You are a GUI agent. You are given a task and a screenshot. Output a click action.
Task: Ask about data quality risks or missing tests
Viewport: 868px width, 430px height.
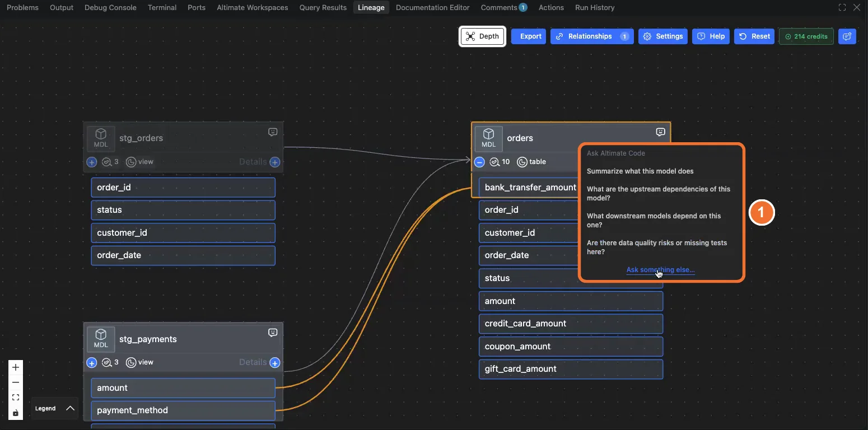657,247
